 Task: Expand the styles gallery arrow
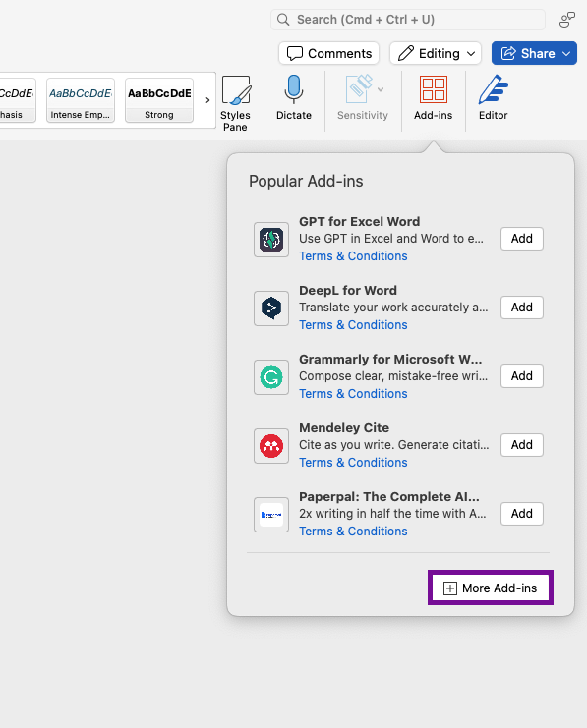[x=207, y=100]
